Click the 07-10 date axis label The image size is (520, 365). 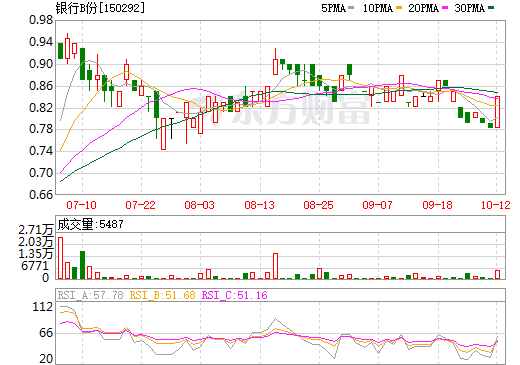point(81,205)
